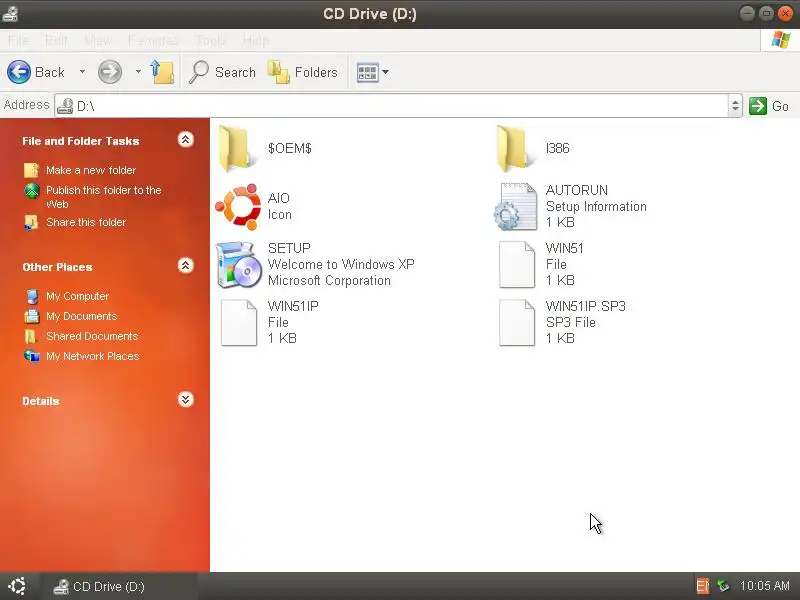Click the "Setup Information" description text

pyautogui.click(x=596, y=206)
